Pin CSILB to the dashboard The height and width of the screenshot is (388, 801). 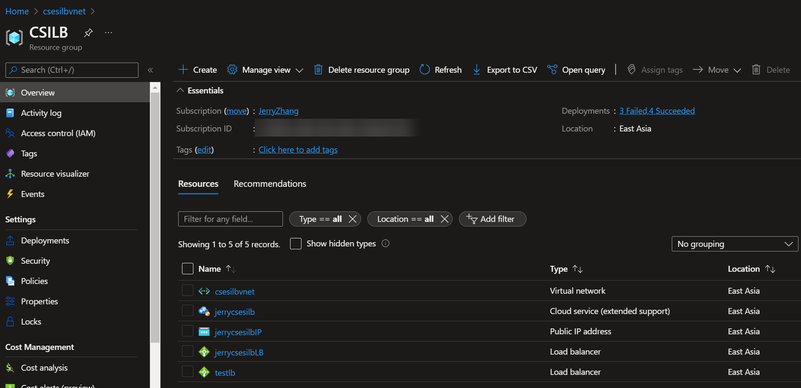coord(88,33)
